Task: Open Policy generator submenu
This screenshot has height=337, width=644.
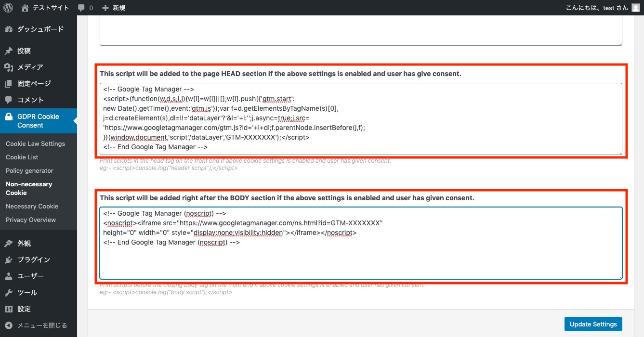Action: 29,170
